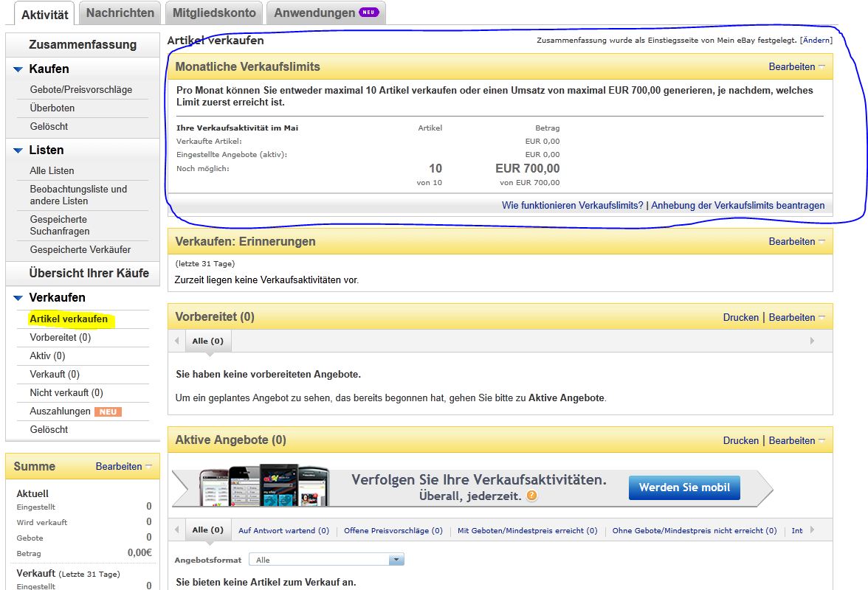This screenshot has height=590, width=868.
Task: Click Anhebung der Verkaufslimits beantragen
Action: click(737, 205)
